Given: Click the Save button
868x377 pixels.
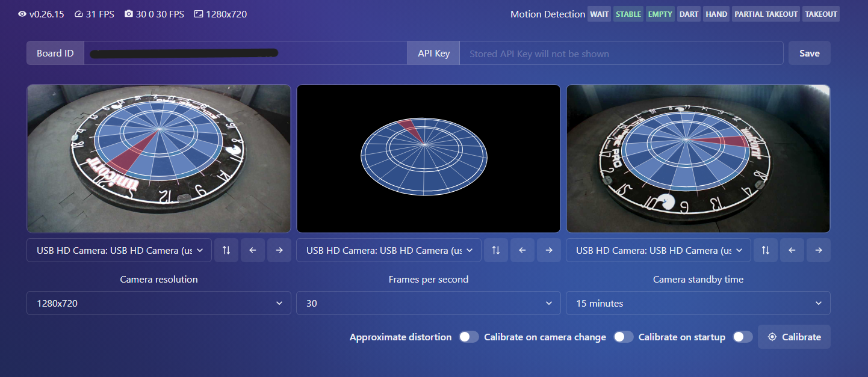Looking at the screenshot, I should [x=810, y=53].
